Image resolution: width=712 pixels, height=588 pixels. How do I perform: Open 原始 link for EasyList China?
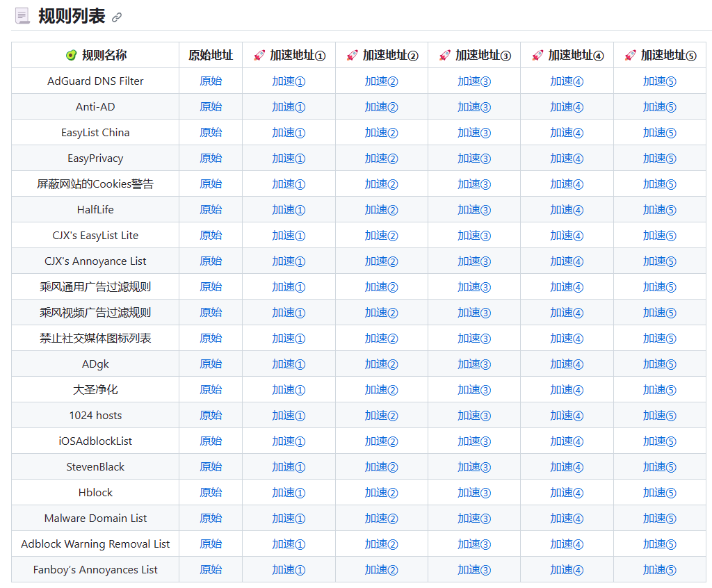[x=211, y=133]
